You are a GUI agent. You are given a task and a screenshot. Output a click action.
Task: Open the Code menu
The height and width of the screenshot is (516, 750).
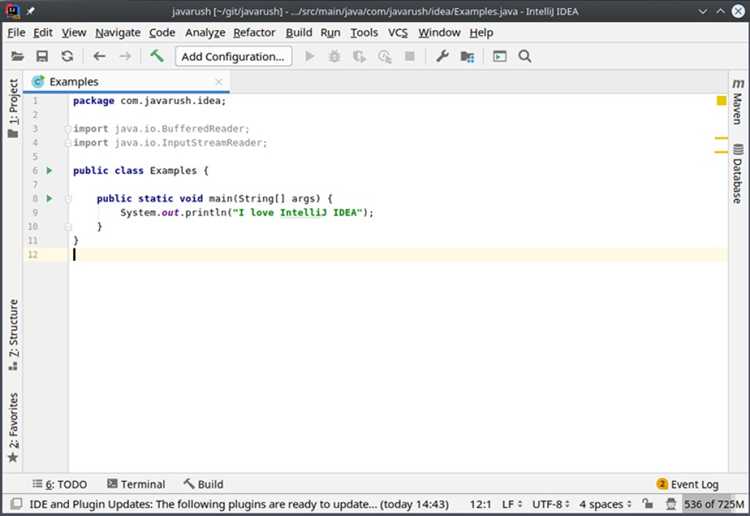click(162, 33)
